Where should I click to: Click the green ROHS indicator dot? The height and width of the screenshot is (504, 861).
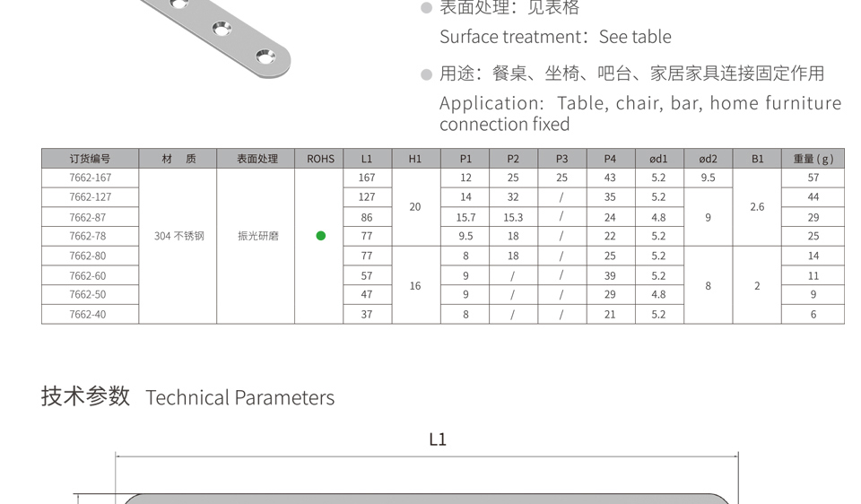point(321,236)
